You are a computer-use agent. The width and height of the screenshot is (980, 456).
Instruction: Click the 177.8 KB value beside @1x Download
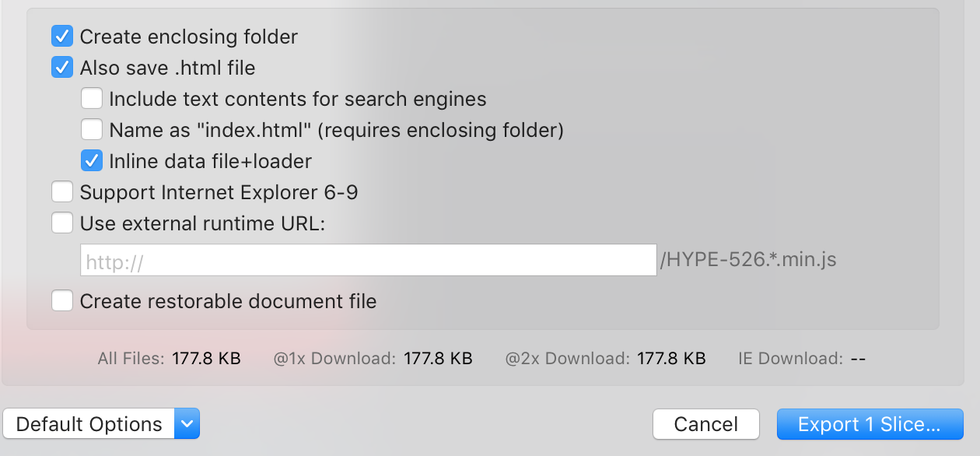(x=438, y=359)
